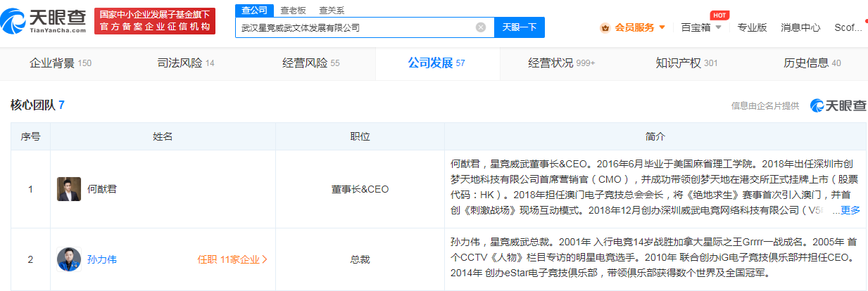Viewport: 868px width, 291px height.
Task: Open 何猷君's avatar photo
Action: tap(69, 189)
